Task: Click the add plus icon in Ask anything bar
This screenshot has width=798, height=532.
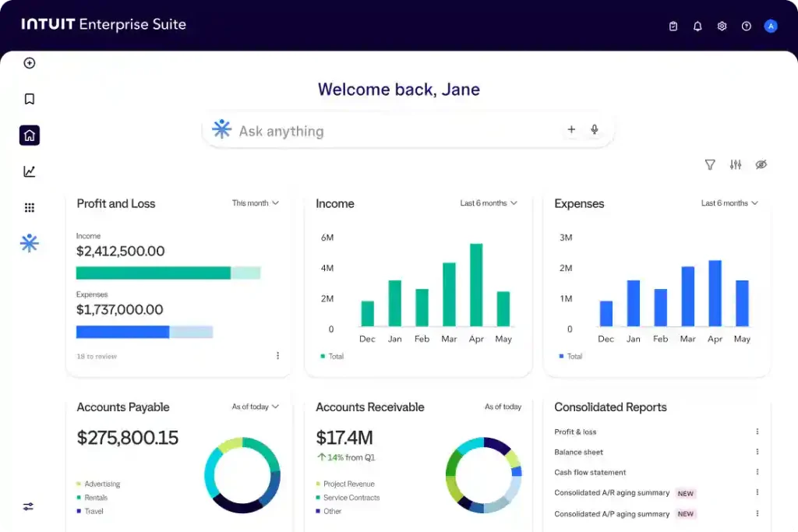Action: point(571,129)
